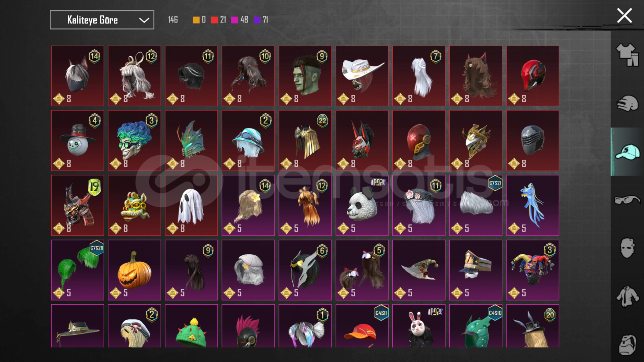The image size is (644, 362).
Task: Pick the green-haired joker mask item
Action: point(134,141)
